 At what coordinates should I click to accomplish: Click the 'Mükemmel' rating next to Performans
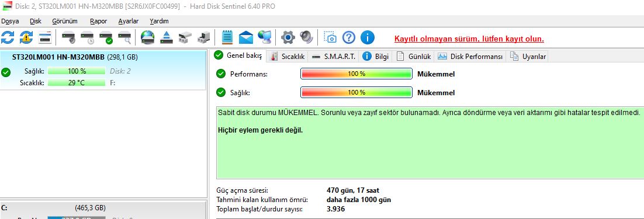coord(436,74)
